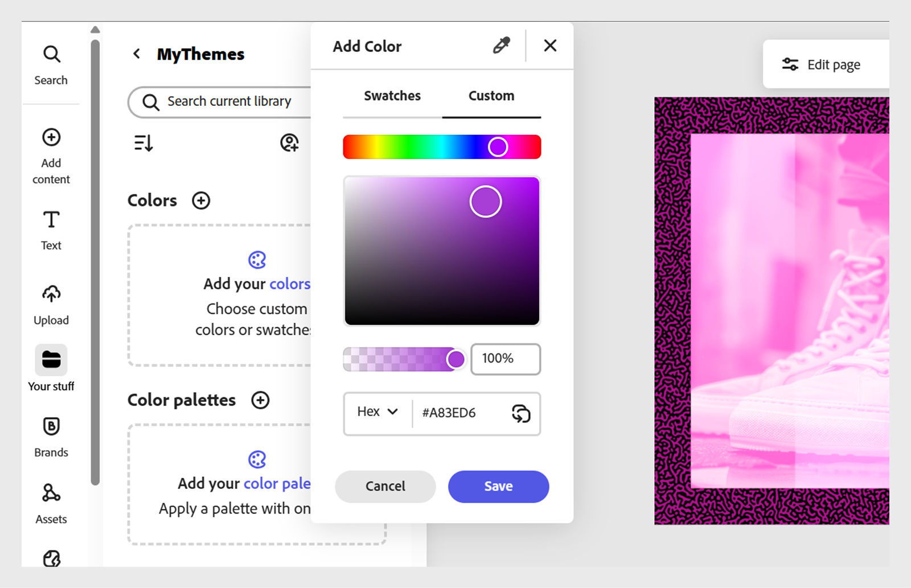Click the pink sneaker canvas image

[x=790, y=311]
